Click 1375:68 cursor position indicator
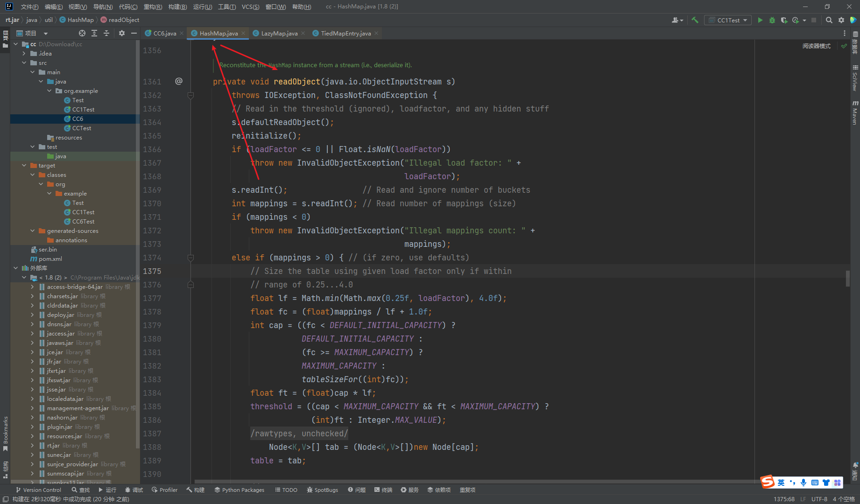 [x=784, y=499]
